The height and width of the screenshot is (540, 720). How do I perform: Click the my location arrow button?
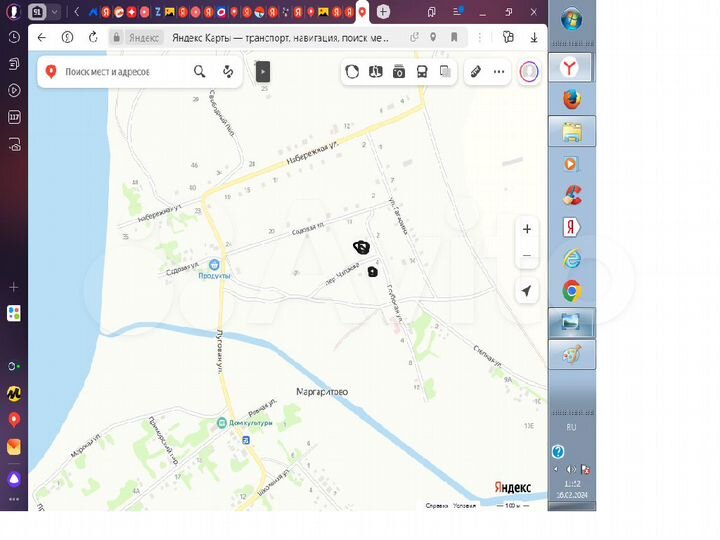pos(527,291)
